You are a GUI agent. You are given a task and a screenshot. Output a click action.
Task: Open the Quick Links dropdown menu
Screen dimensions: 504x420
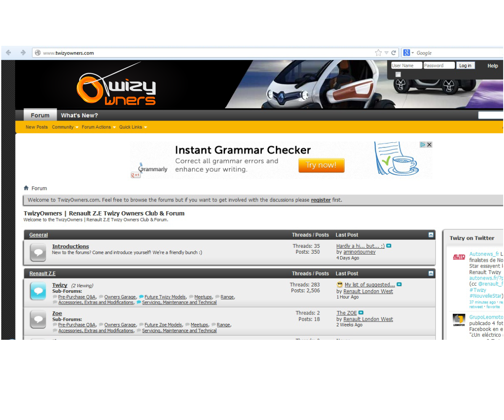tap(133, 127)
